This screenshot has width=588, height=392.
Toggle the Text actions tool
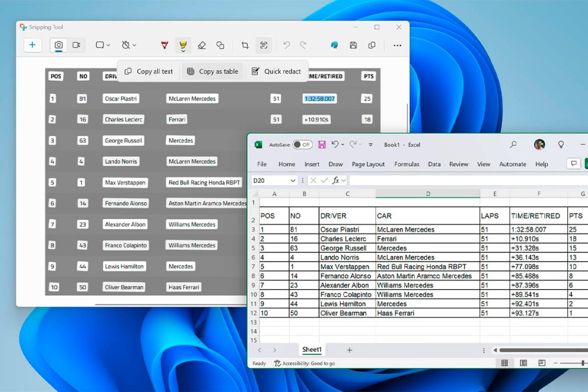pyautogui.click(x=264, y=45)
